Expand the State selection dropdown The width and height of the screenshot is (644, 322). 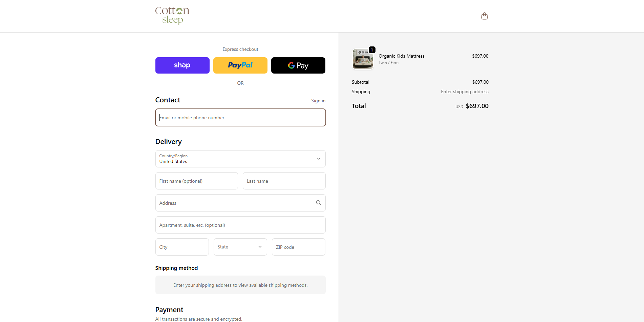pos(240,247)
